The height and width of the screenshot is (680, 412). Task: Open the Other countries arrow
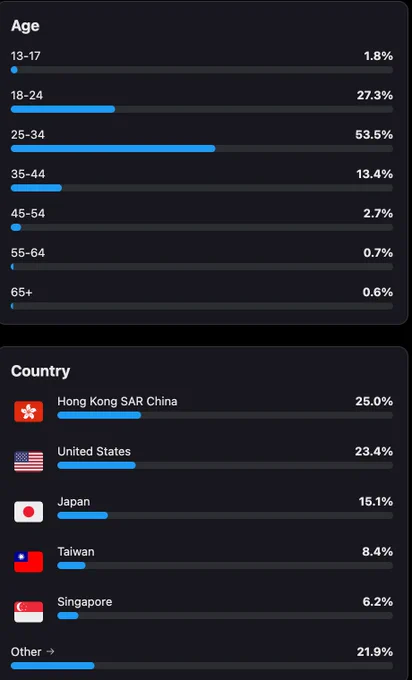coord(50,651)
